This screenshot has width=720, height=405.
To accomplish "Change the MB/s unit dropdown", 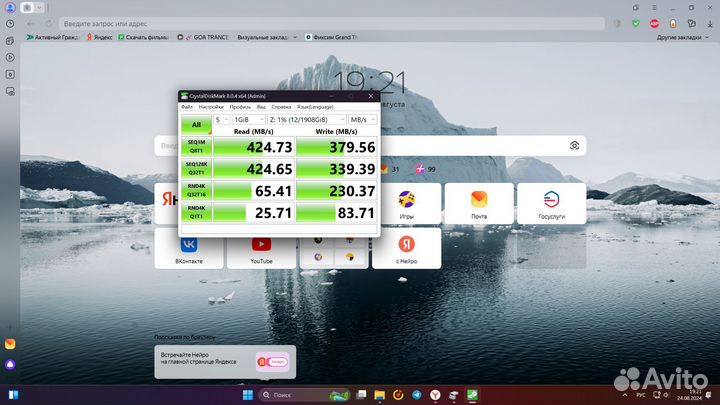I will coord(362,119).
